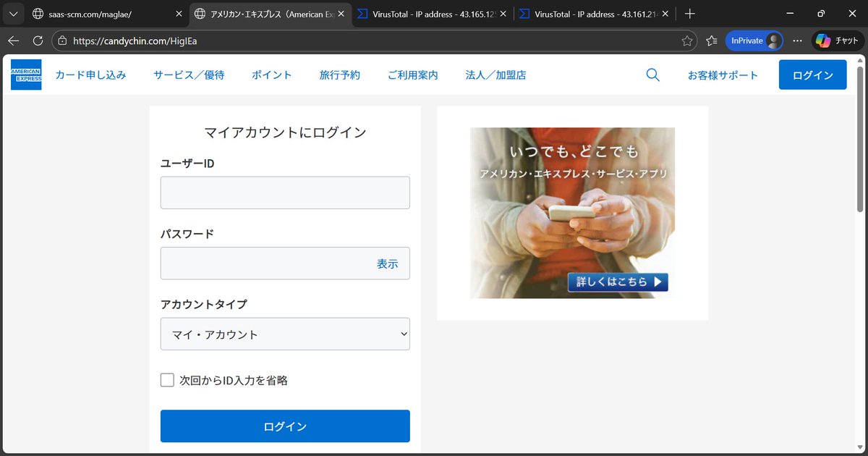Click the ユーザーID input field
The height and width of the screenshot is (456, 868).
[285, 192]
